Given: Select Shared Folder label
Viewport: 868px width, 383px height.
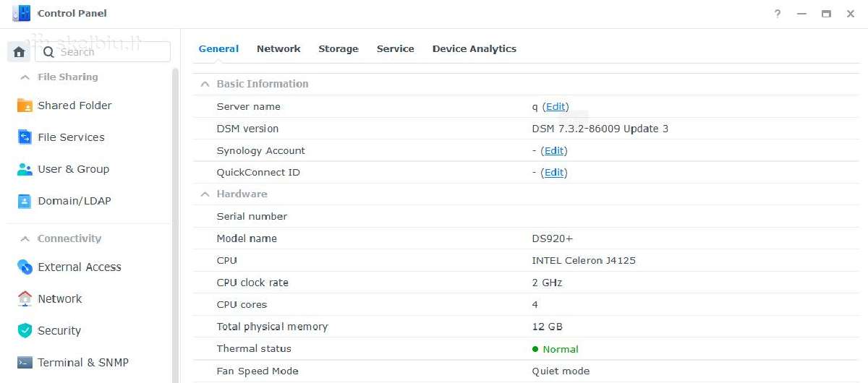Looking at the screenshot, I should (x=75, y=106).
